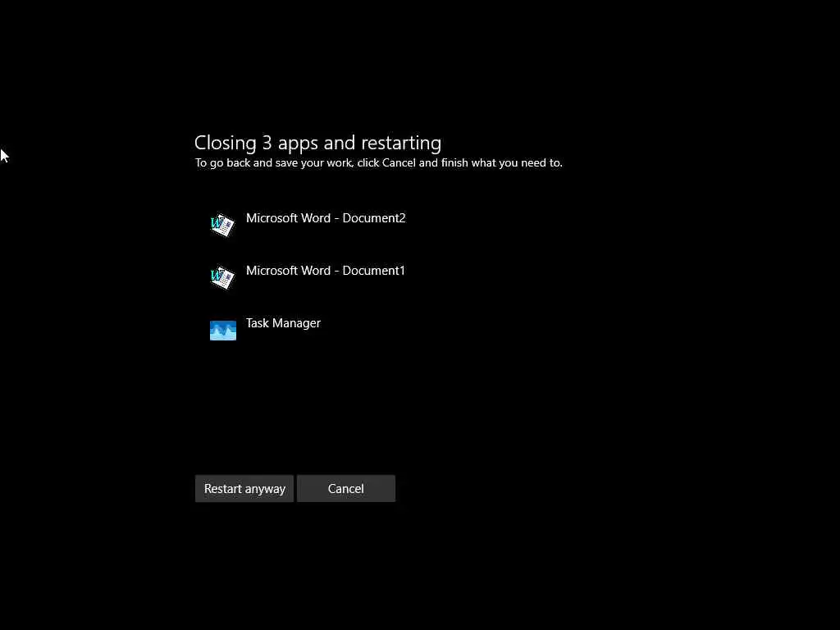Click the Task Manager label
840x630 pixels.
click(283, 323)
